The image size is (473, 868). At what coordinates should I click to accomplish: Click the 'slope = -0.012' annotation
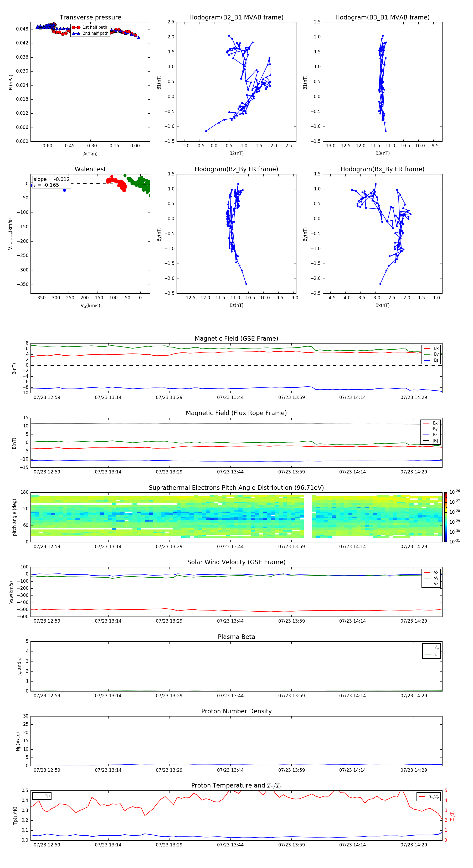click(x=52, y=179)
